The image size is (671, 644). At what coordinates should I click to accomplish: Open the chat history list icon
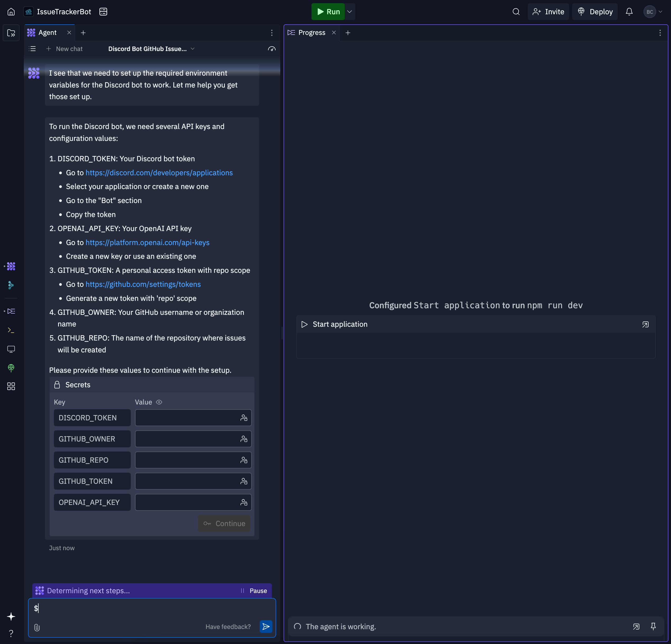(32, 49)
